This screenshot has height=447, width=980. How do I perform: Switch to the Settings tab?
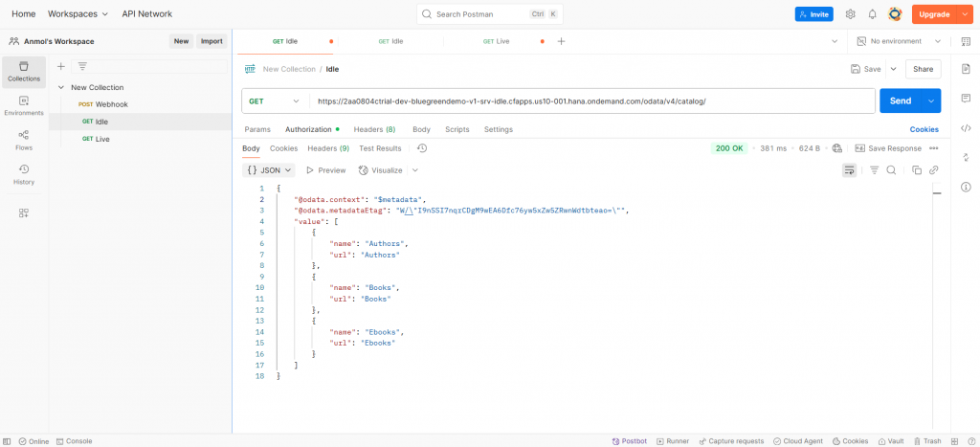(498, 129)
